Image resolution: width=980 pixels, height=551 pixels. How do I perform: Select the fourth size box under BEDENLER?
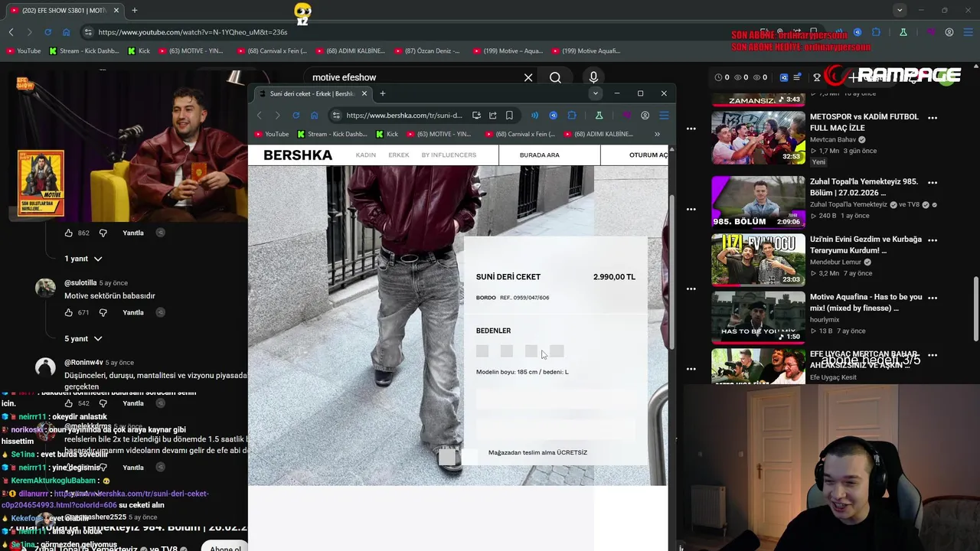[x=557, y=350]
